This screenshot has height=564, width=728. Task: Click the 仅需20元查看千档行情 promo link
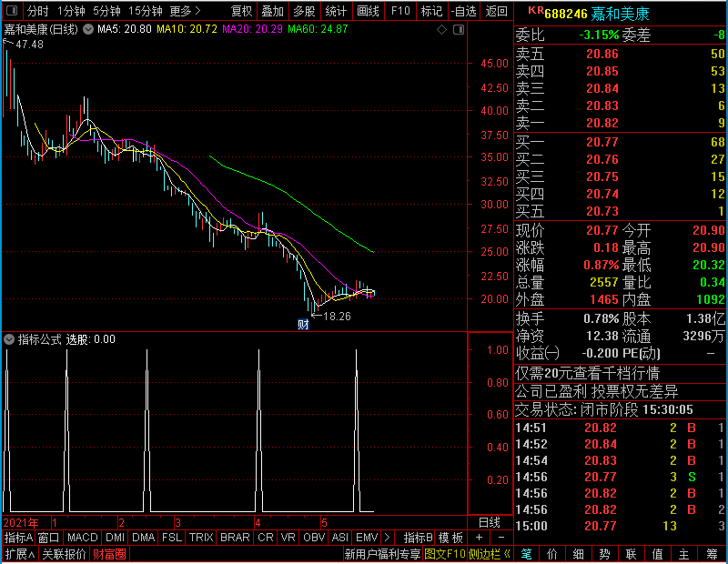587,373
